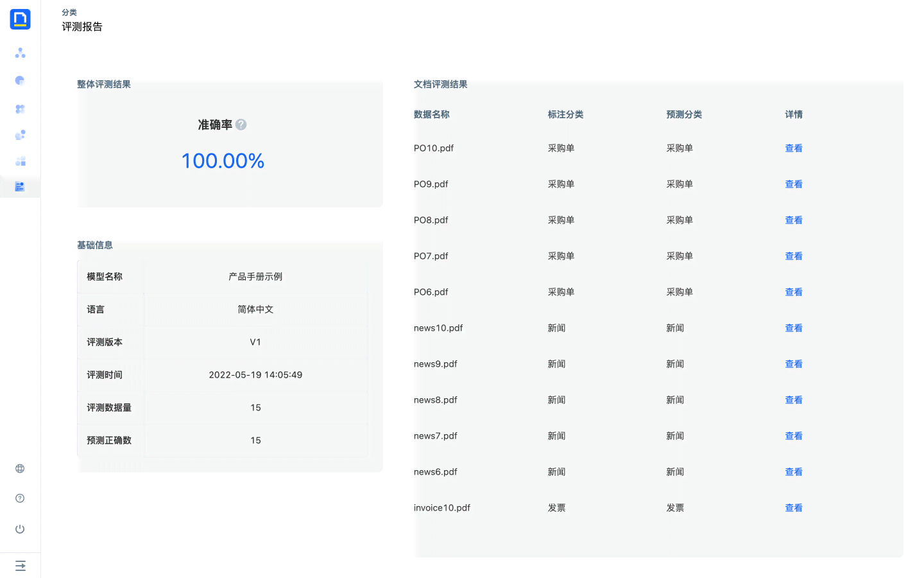Viewport: 924px width, 578px height.
Task: Click the 评测报告 page title
Action: click(82, 27)
